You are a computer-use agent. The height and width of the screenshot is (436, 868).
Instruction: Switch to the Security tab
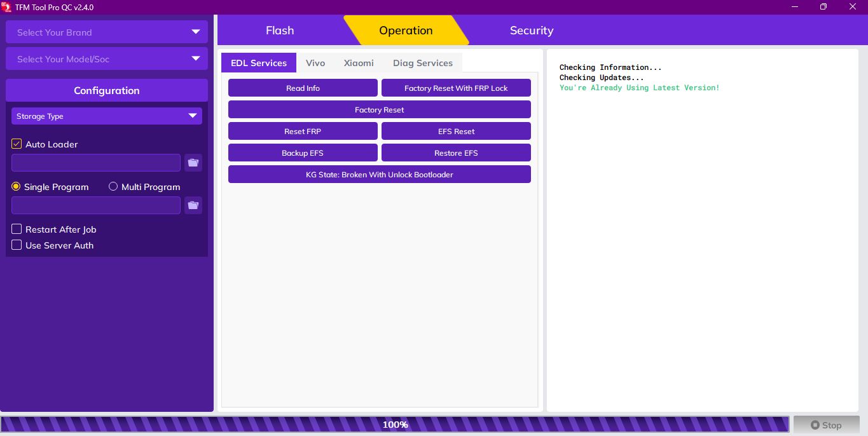click(x=531, y=31)
